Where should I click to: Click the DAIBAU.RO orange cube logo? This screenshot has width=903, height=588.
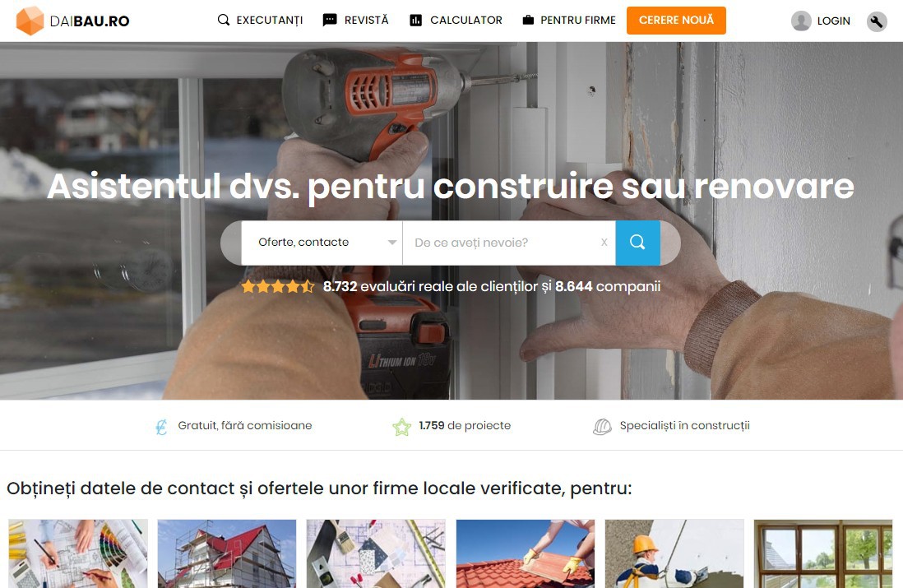(30, 21)
